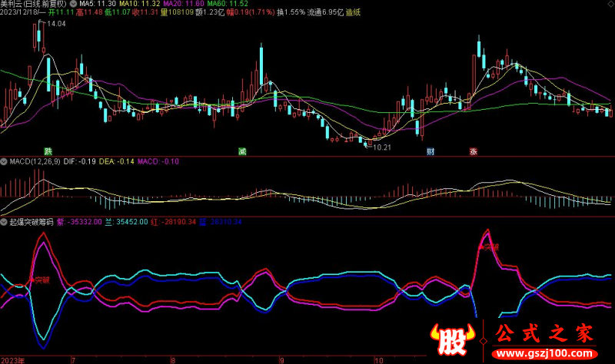Click the low price 低11.07
Viewport: 615px width, 364px height.
[118, 12]
